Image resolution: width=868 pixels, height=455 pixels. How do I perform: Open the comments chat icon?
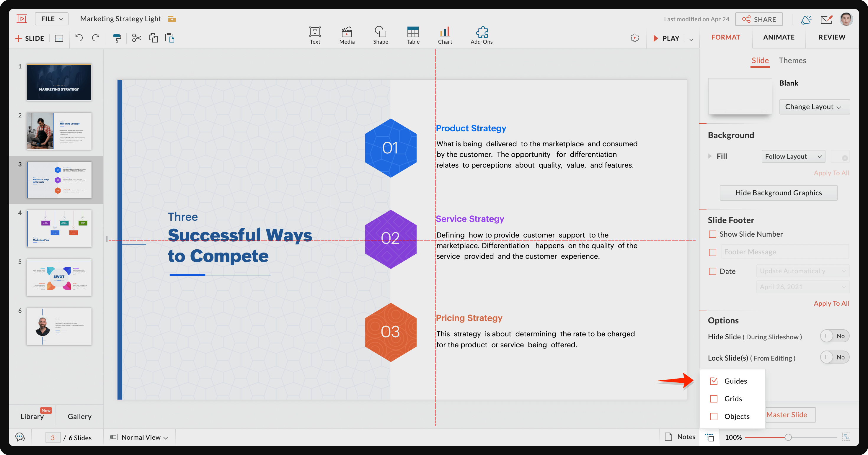20,437
